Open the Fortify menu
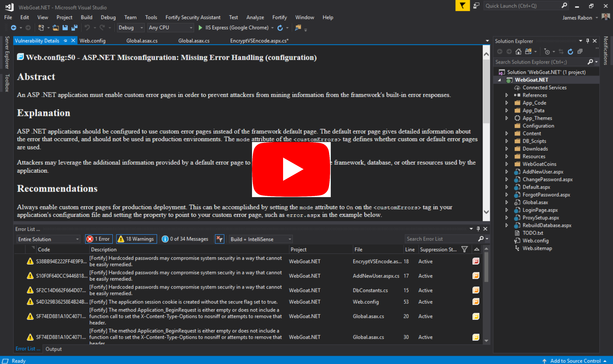613x364 pixels. 279,17
